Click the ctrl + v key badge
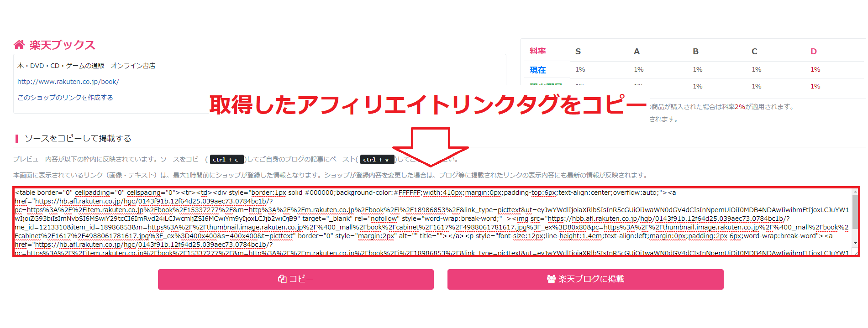The height and width of the screenshot is (328, 868). 377,160
